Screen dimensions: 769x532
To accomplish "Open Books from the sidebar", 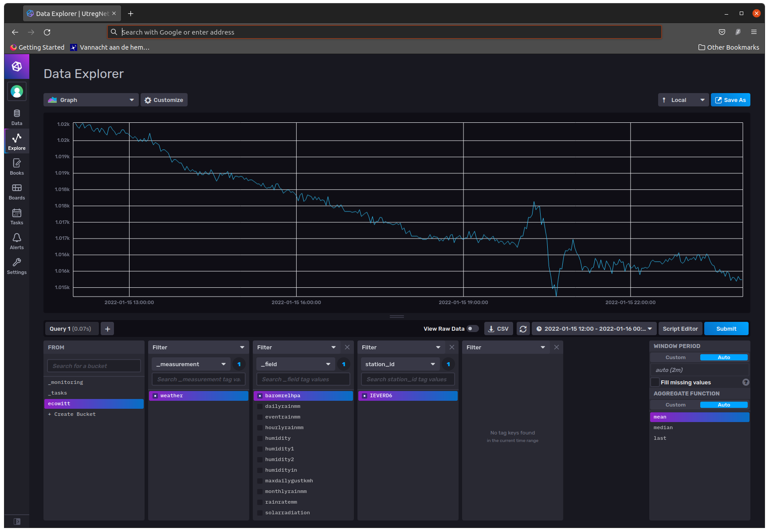I will click(17, 167).
